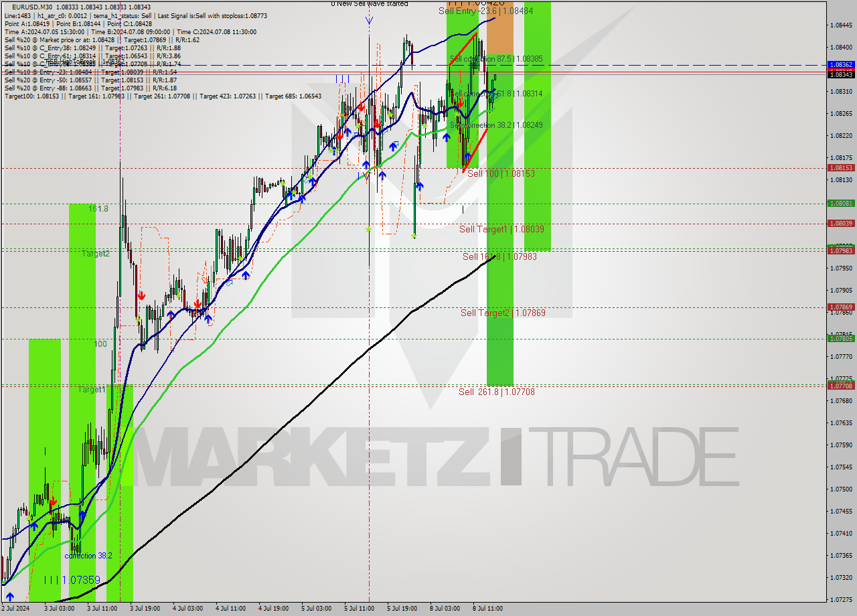Image resolution: width=857 pixels, height=616 pixels.
Task: Click the red 1.08039 price tag
Action: click(840, 224)
